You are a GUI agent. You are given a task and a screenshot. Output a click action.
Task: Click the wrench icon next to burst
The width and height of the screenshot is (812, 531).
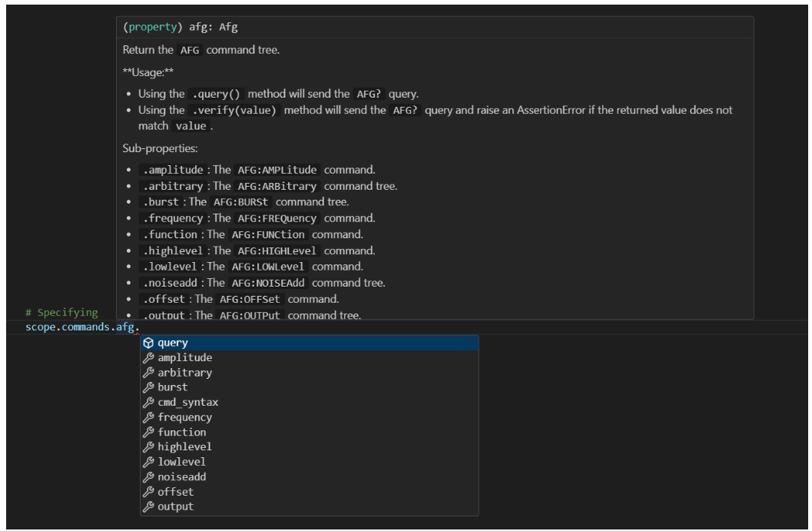click(x=149, y=387)
